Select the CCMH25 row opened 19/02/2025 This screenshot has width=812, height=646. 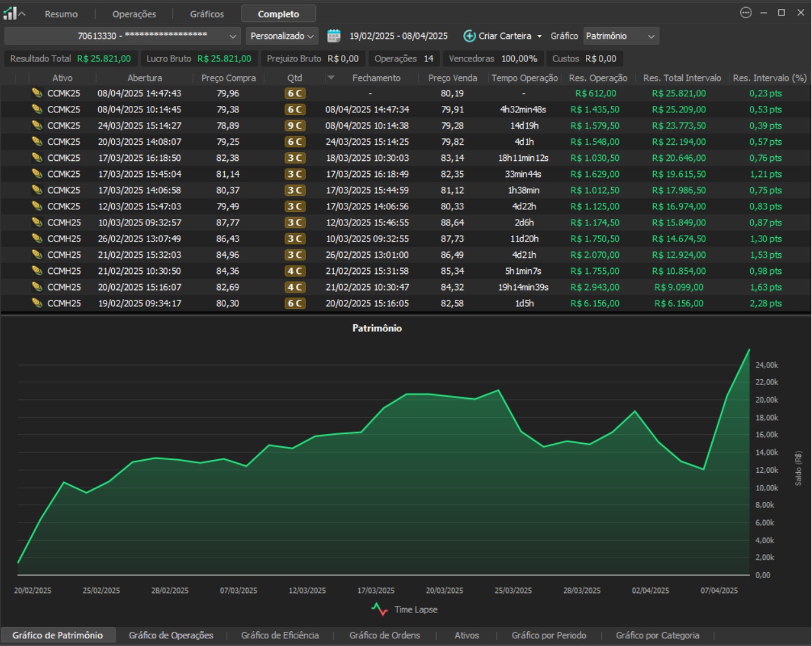pos(139,304)
